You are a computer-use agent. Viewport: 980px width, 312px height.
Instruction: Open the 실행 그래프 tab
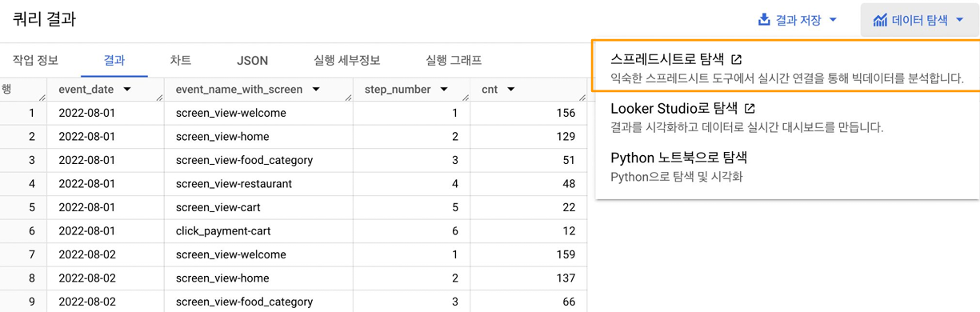pyautogui.click(x=454, y=60)
